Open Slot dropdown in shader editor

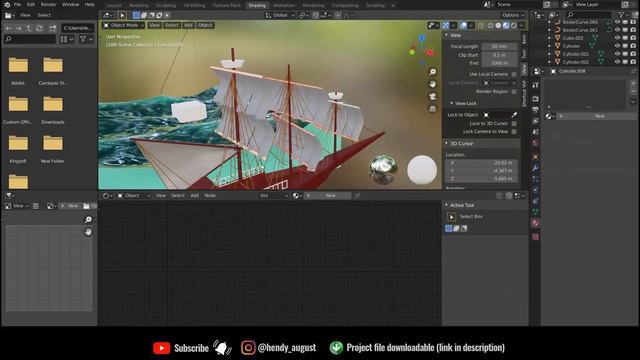click(274, 196)
